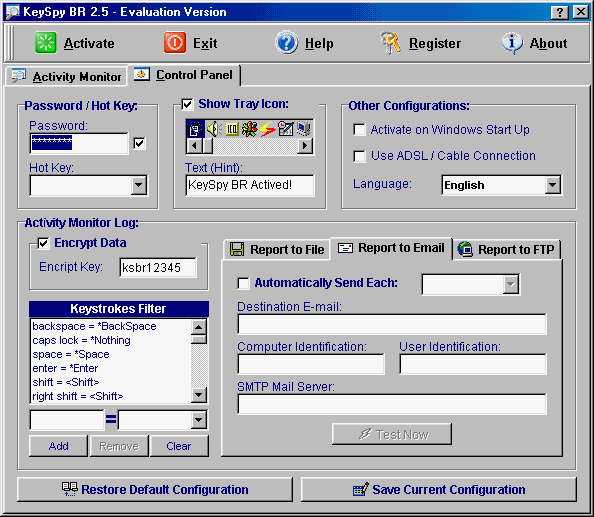Image resolution: width=594 pixels, height=517 pixels.
Task: Click the floppy disk Report to File icon
Action: (x=237, y=249)
